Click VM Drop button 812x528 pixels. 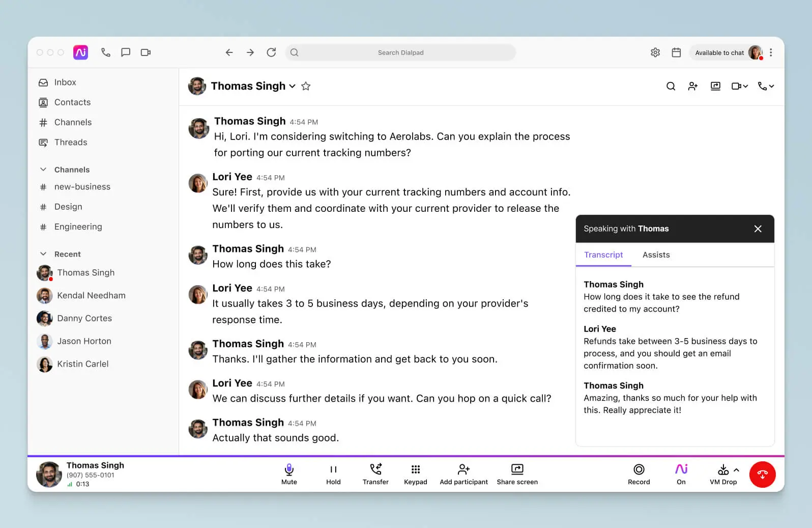[x=723, y=474]
